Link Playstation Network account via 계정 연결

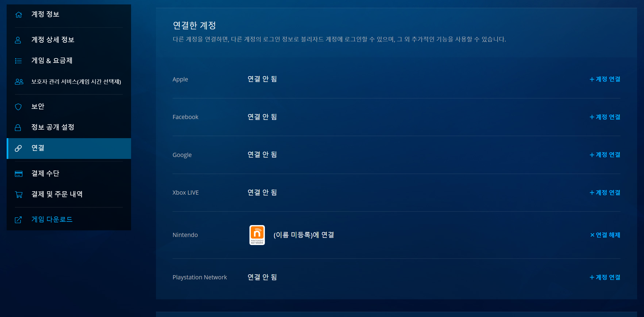605,277
